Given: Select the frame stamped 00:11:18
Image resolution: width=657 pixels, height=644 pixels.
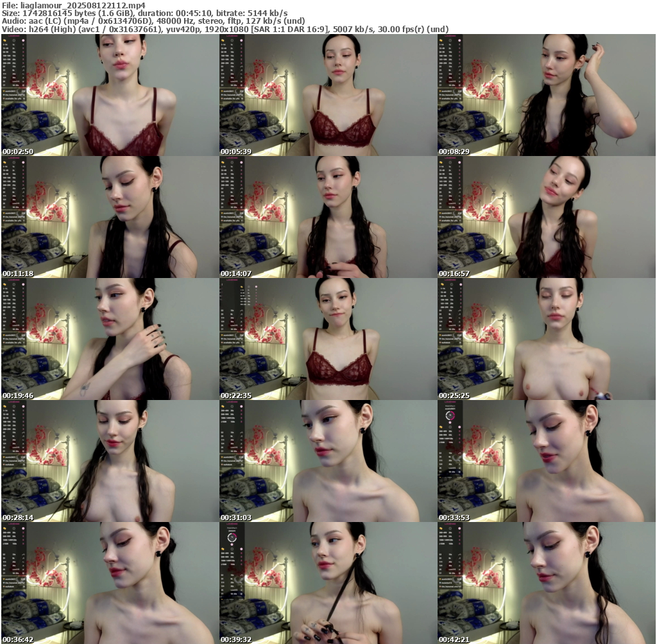Looking at the screenshot, I should point(110,217).
